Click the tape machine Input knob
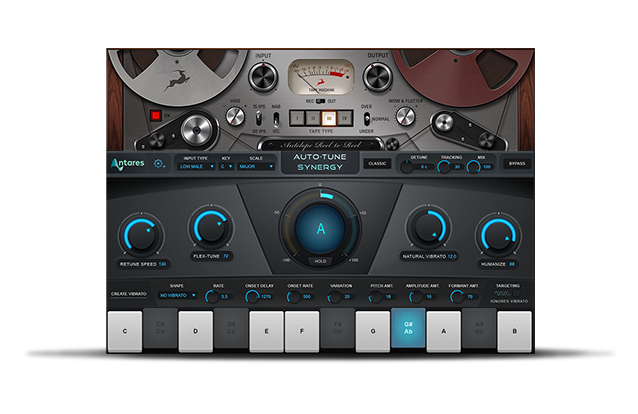 [264, 75]
